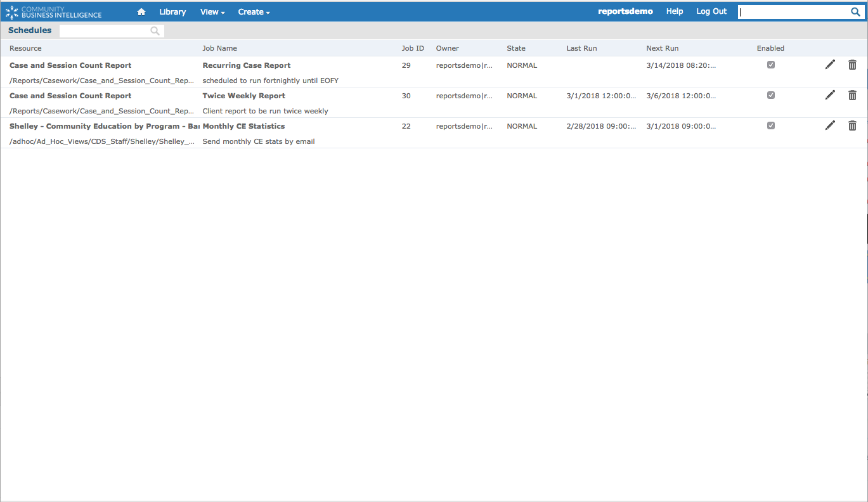
Task: Delete the Recurring Case Report job
Action: pyautogui.click(x=852, y=65)
